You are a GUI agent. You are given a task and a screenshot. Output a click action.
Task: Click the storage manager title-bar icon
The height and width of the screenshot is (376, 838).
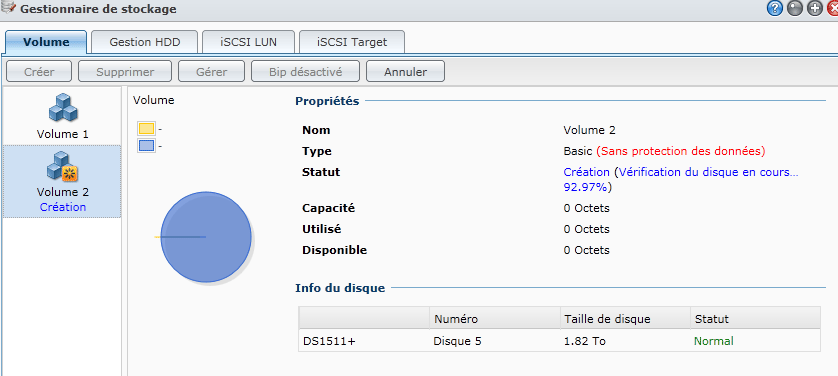tap(9, 8)
